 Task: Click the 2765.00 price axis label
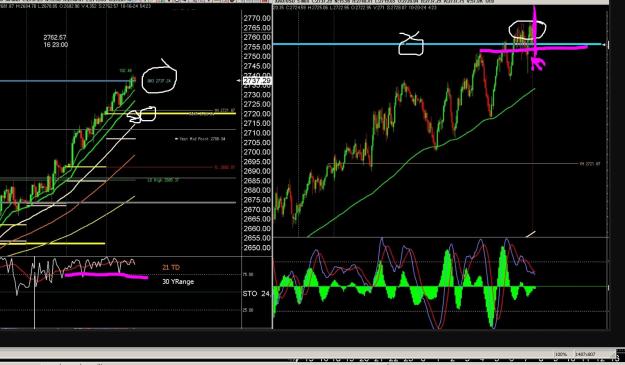pyautogui.click(x=257, y=28)
